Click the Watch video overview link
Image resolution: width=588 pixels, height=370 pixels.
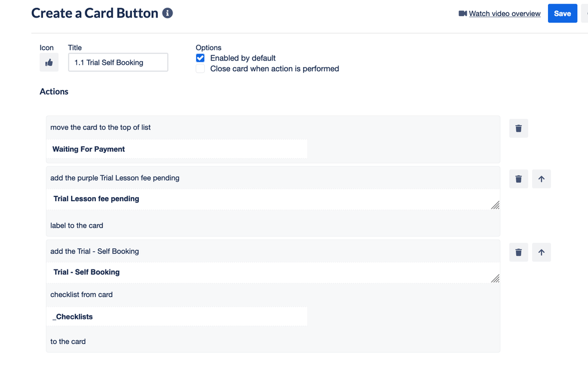coord(504,14)
